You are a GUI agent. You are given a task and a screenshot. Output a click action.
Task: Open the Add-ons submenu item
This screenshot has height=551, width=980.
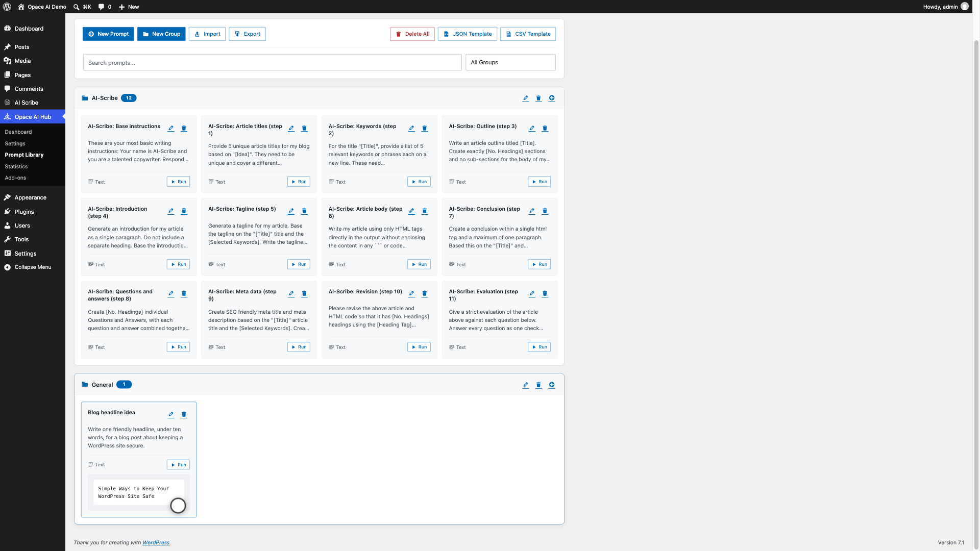pos(15,178)
